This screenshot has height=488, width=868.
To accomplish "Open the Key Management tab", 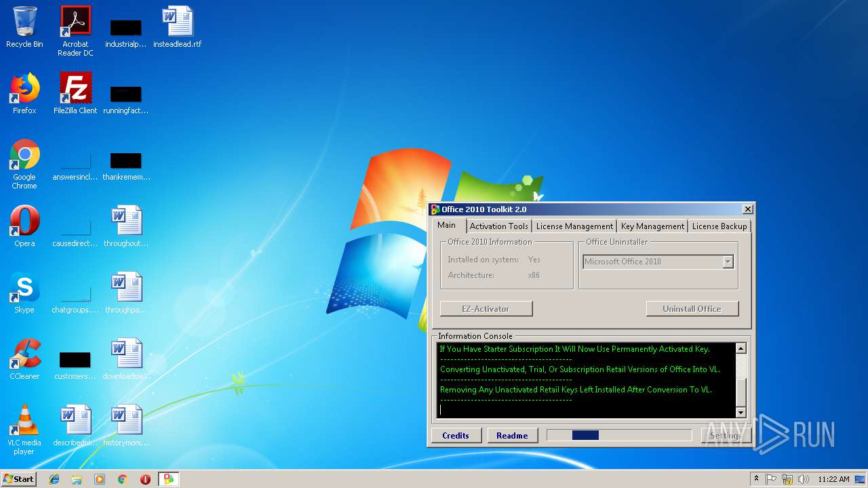I will click(x=652, y=226).
